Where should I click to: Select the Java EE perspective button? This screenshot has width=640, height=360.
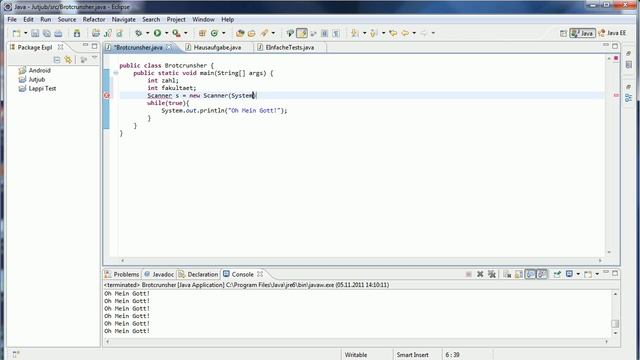coord(612,33)
